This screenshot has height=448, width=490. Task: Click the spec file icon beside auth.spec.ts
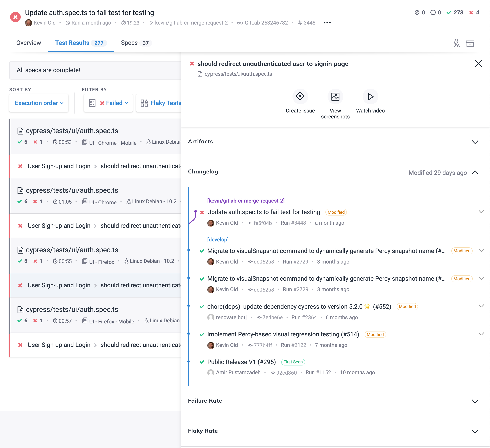[20, 131]
